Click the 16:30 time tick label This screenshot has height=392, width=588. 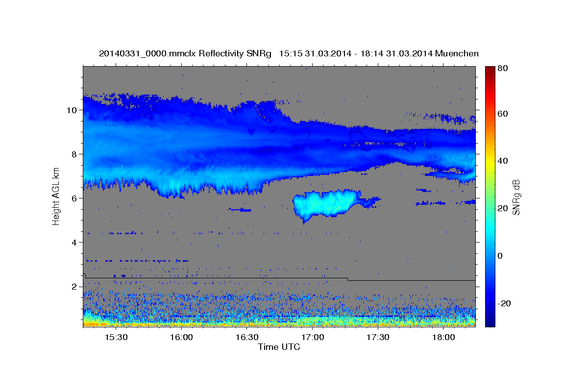click(247, 338)
